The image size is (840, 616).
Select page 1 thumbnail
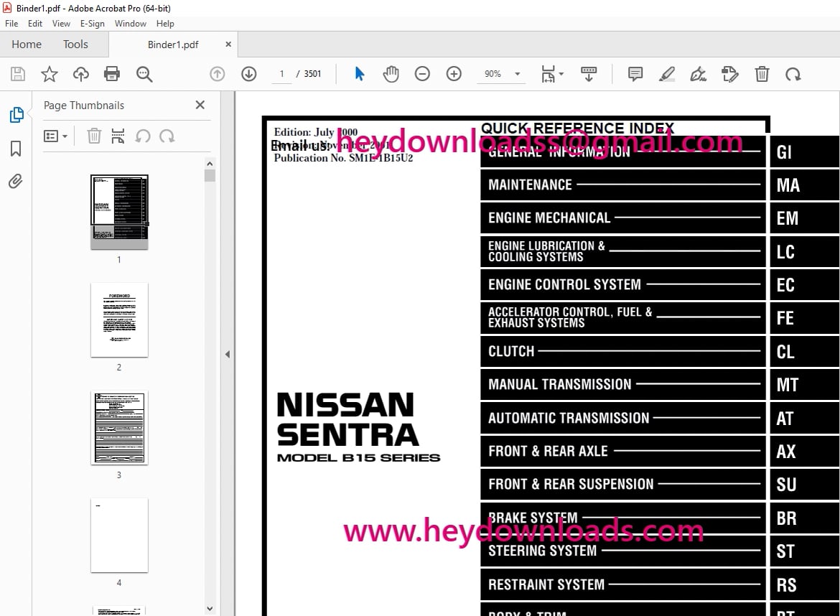[119, 212]
